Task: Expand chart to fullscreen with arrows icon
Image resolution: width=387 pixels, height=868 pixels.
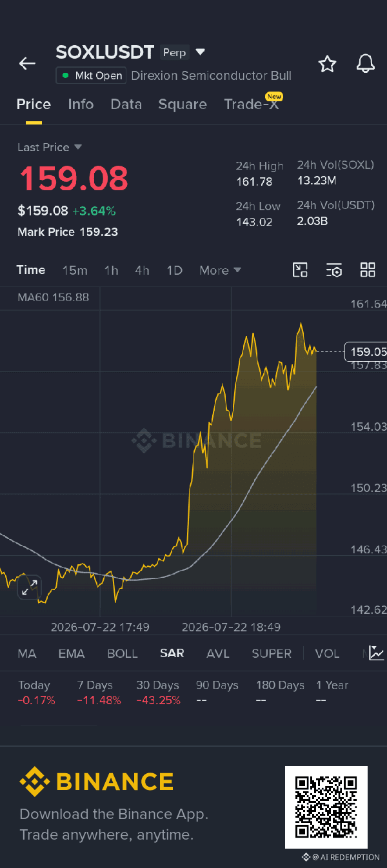Action: 29,587
